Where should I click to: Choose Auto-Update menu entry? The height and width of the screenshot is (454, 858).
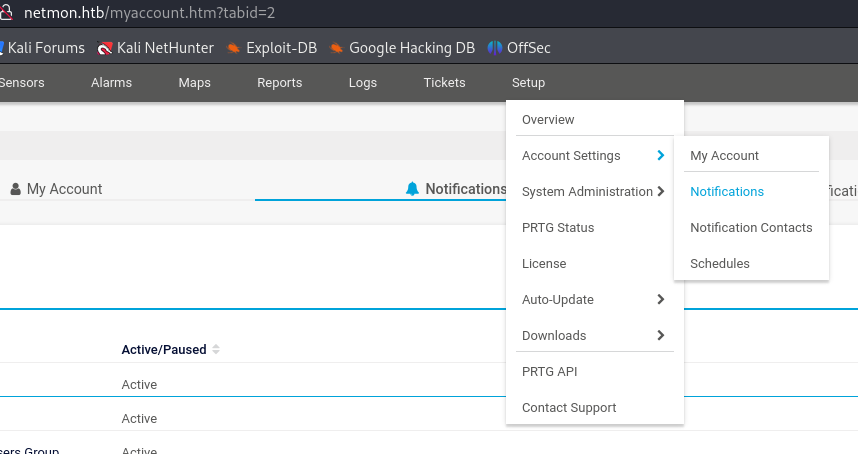pos(558,300)
